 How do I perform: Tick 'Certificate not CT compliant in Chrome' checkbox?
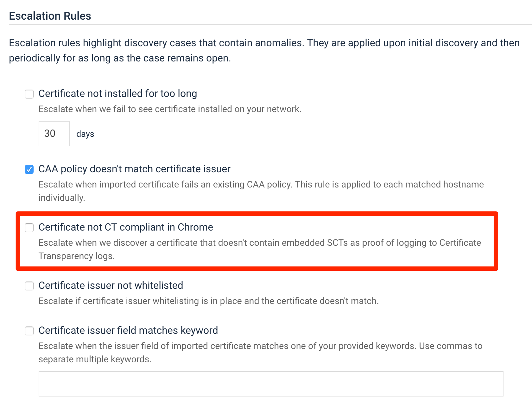pos(29,228)
